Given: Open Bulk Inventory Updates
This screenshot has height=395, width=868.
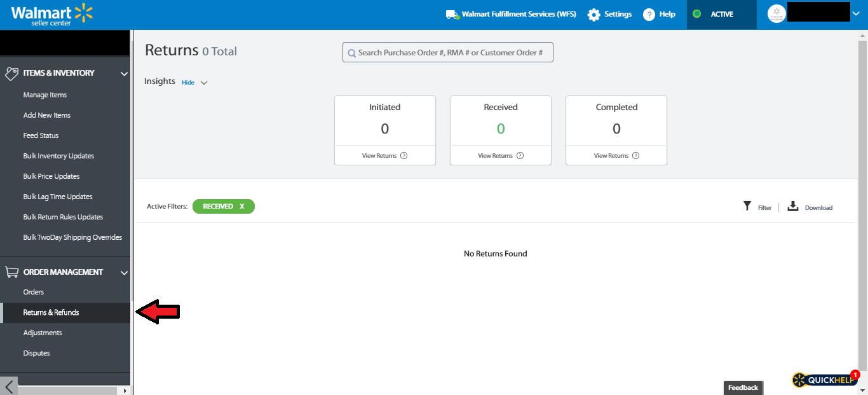Looking at the screenshot, I should pyautogui.click(x=58, y=156).
